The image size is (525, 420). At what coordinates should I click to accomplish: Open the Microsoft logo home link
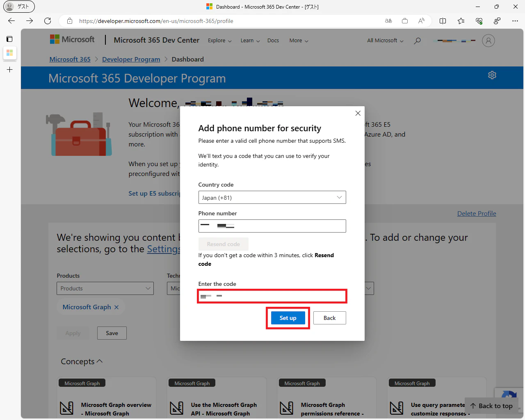point(72,39)
